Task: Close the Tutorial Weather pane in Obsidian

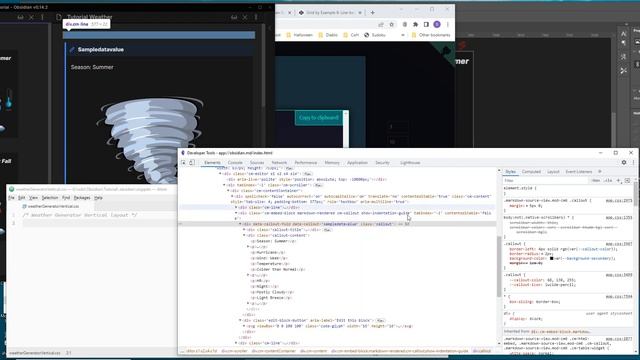Action: pos(245,17)
